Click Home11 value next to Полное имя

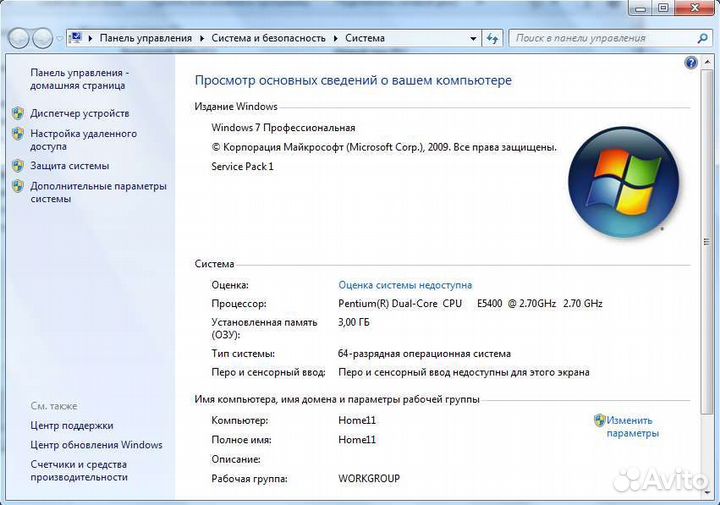357,440
